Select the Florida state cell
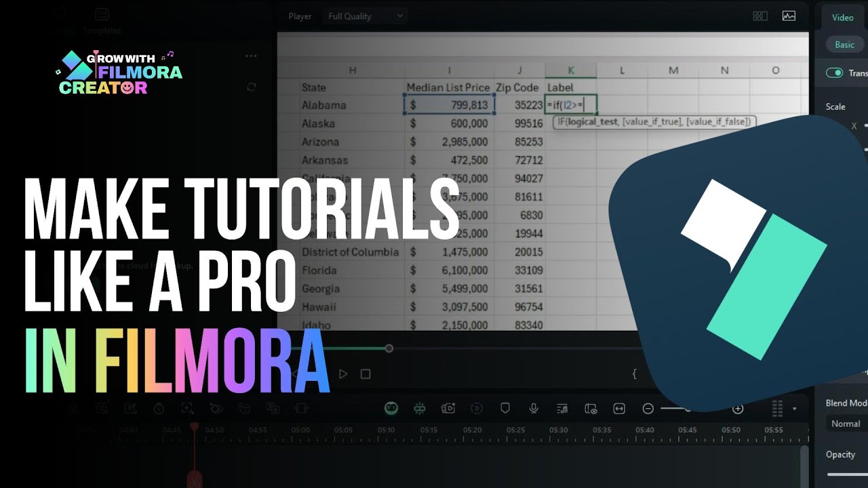868x488 pixels. (353, 270)
